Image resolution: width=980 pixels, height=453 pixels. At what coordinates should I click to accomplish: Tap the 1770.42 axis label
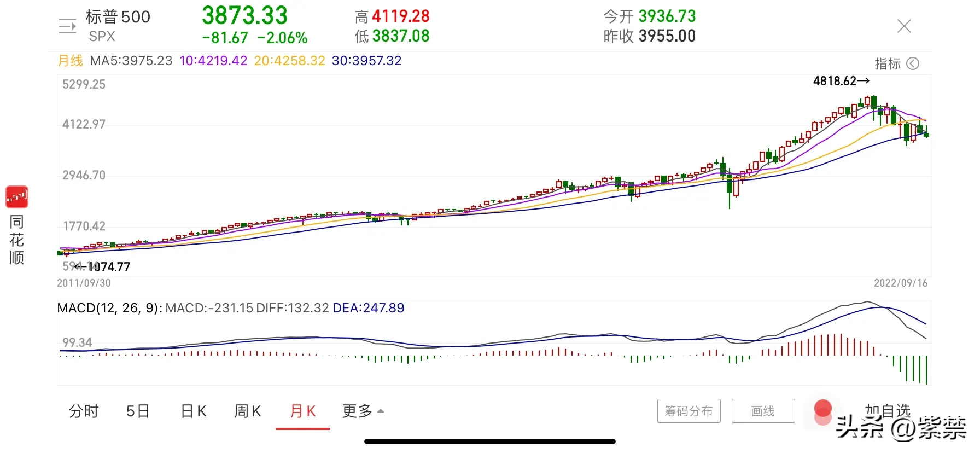(84, 226)
